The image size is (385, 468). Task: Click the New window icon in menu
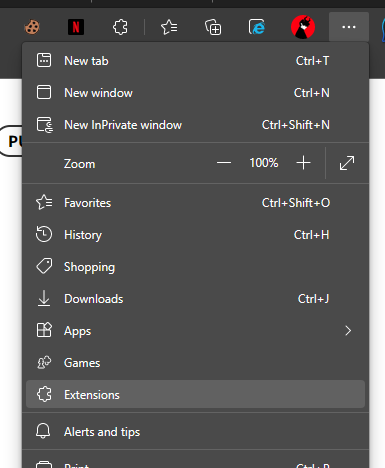coord(44,92)
